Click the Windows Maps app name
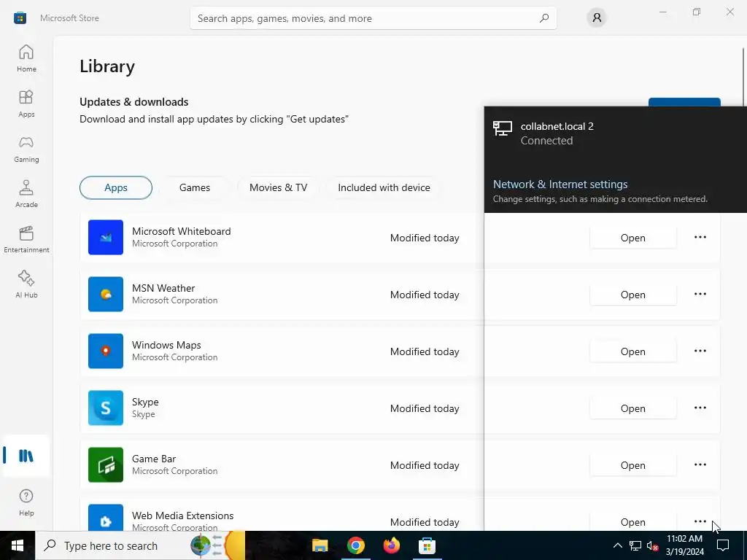The image size is (747, 560). point(166,345)
